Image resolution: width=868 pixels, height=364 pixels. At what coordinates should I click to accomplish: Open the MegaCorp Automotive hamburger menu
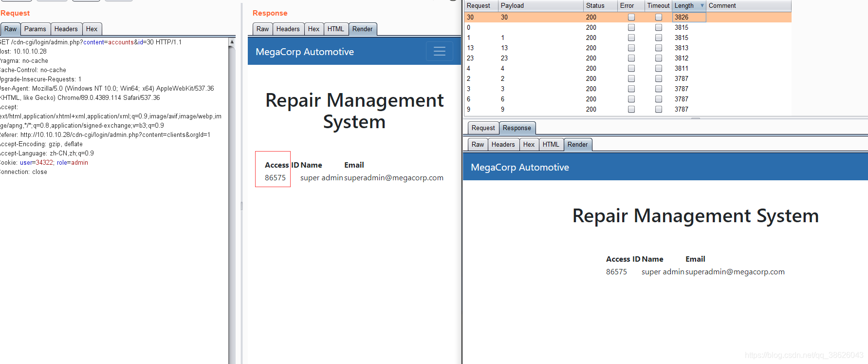pos(440,51)
